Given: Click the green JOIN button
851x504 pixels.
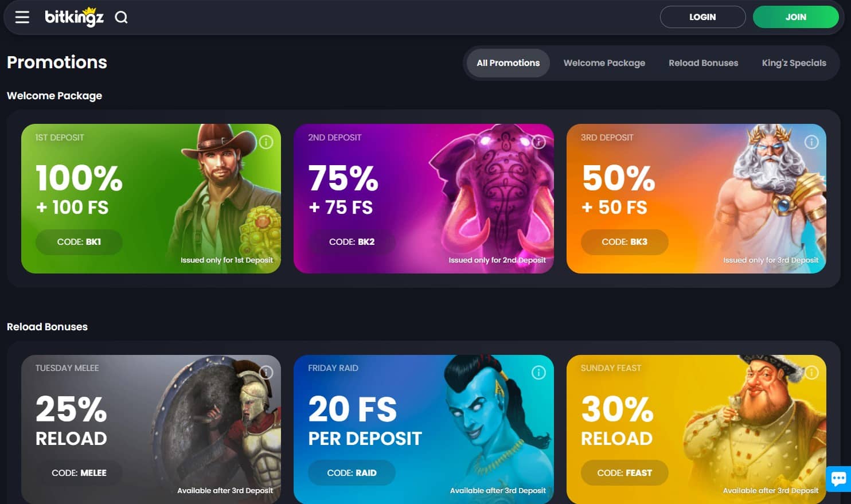Looking at the screenshot, I should coord(796,17).
